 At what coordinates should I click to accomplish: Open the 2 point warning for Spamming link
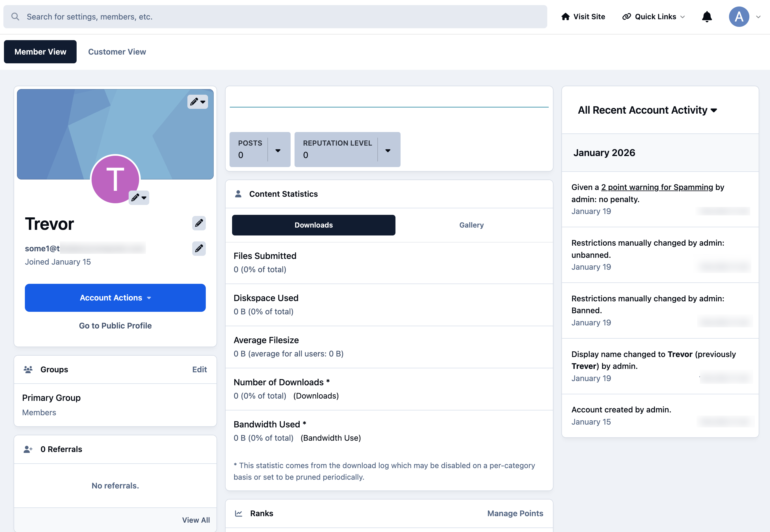(x=657, y=187)
